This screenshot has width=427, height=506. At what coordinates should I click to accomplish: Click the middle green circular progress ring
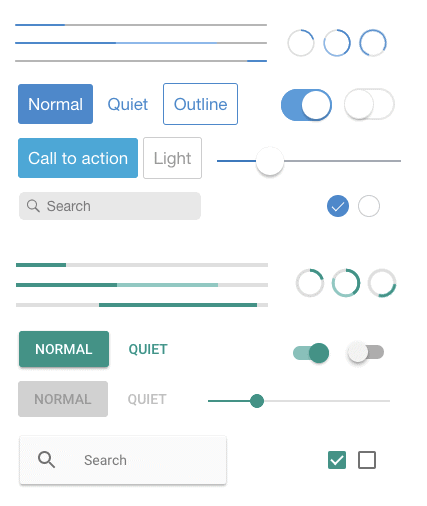pos(346,283)
